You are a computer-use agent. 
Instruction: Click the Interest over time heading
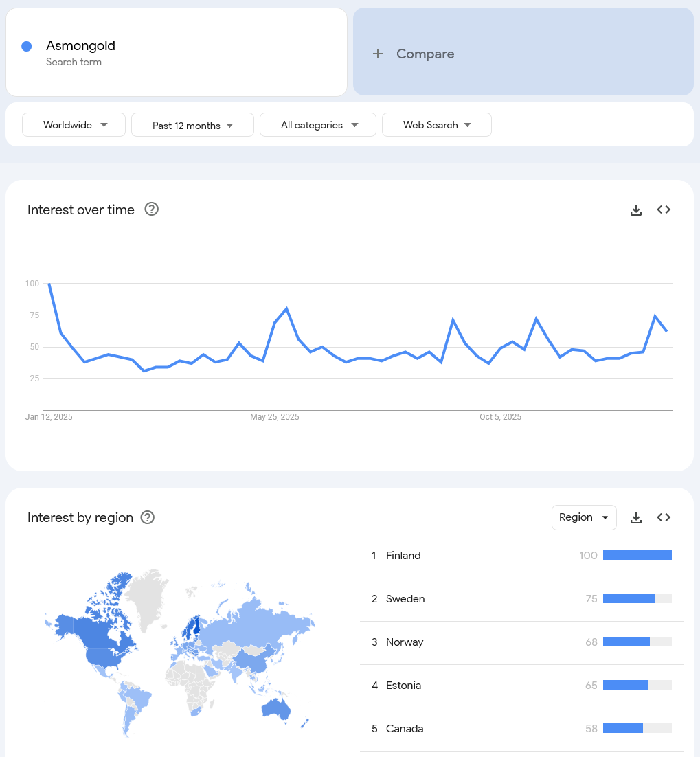pos(80,210)
